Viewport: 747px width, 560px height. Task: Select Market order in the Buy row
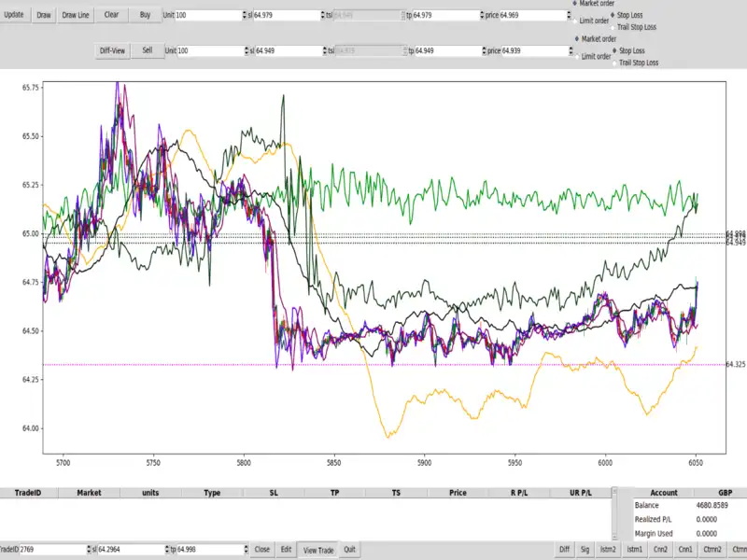(x=574, y=4)
